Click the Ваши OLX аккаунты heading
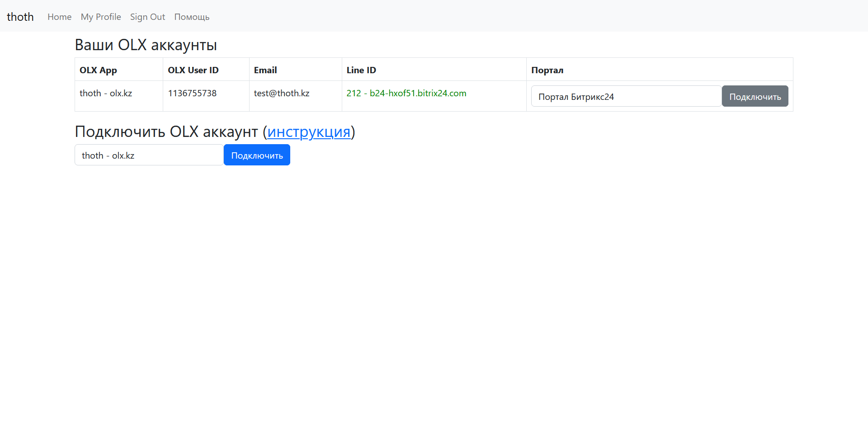 click(x=146, y=45)
